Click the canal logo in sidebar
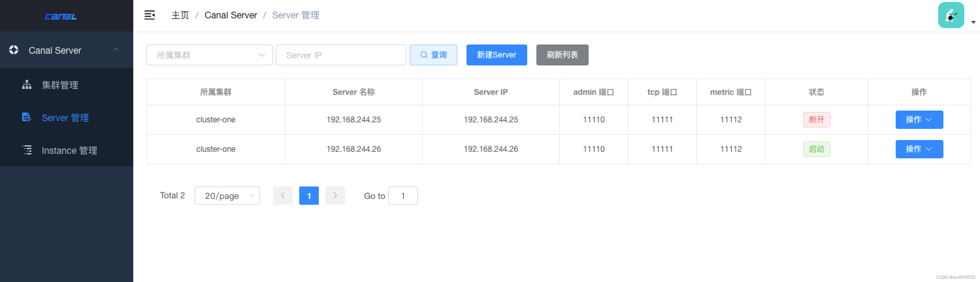Image resolution: width=980 pixels, height=282 pixels. (x=61, y=16)
